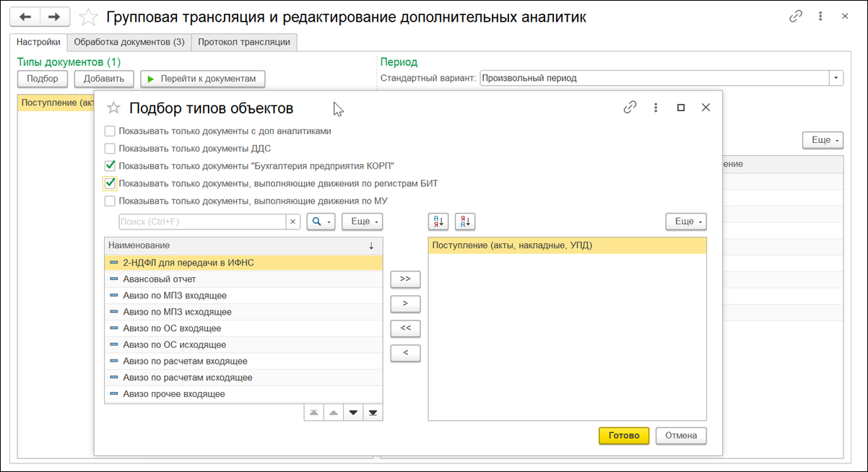Move item to top of list
This screenshot has height=472, width=868.
tap(313, 412)
